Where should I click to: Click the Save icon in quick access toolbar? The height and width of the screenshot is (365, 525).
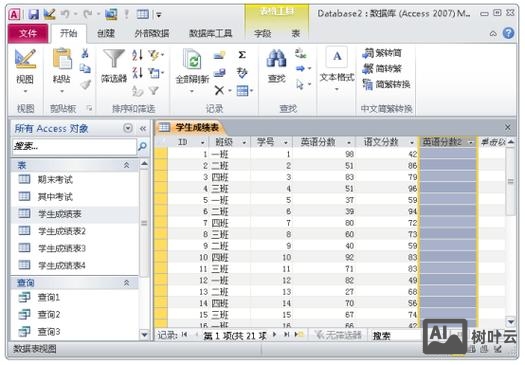coord(33,14)
